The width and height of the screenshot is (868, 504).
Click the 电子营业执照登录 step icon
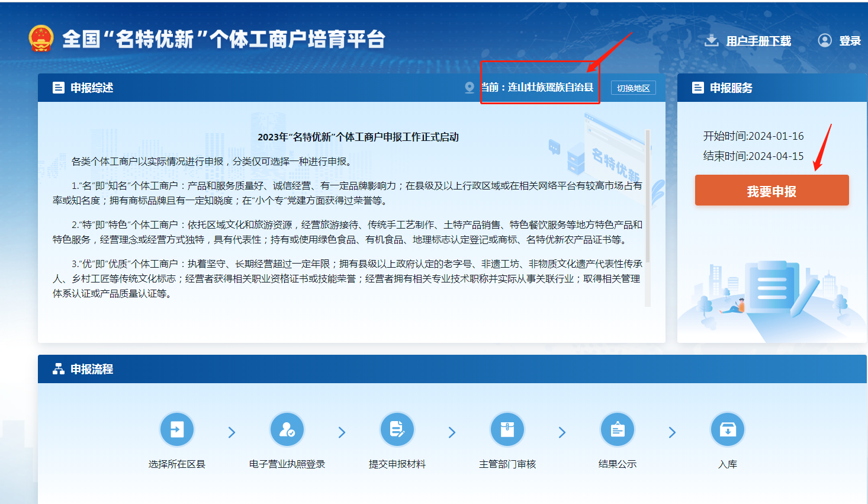(x=287, y=429)
